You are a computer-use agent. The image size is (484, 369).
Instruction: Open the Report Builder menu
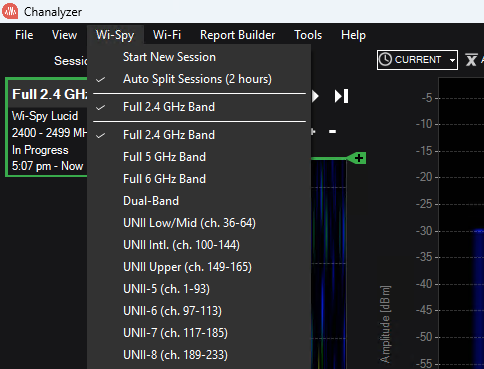[237, 35]
